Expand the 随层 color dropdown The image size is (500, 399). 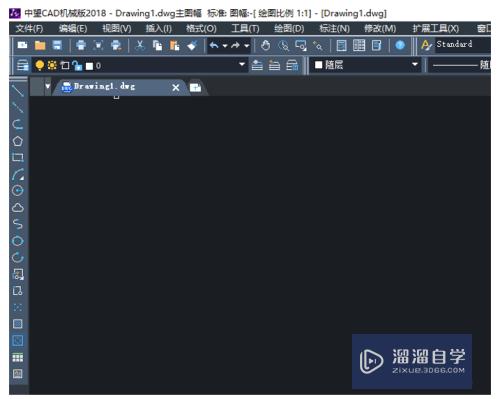[415, 64]
